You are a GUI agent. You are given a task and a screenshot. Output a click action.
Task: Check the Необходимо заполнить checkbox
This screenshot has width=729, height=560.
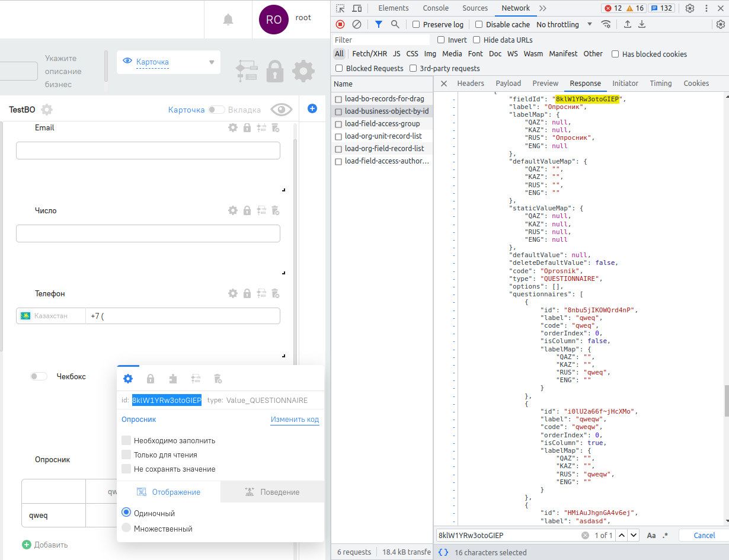126,440
